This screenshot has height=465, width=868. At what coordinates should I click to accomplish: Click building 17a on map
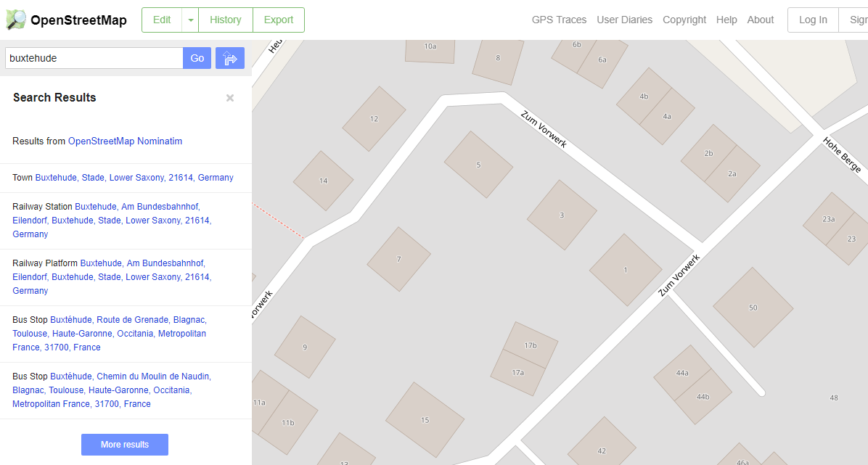click(x=518, y=373)
